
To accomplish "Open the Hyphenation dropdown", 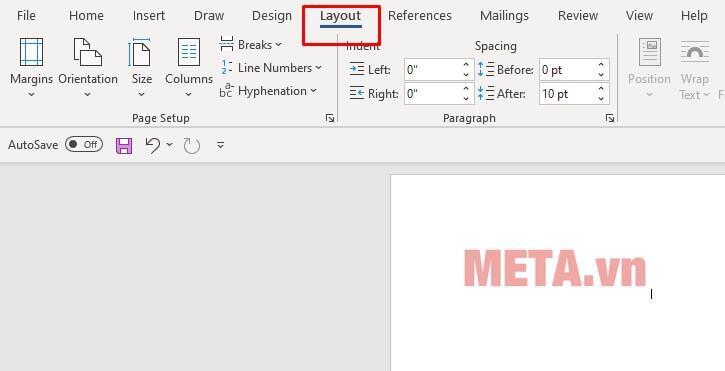I will click(268, 91).
